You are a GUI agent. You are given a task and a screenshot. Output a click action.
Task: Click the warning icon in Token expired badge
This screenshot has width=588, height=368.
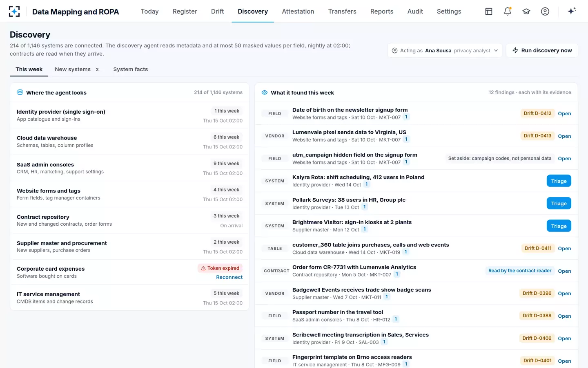[x=203, y=268]
